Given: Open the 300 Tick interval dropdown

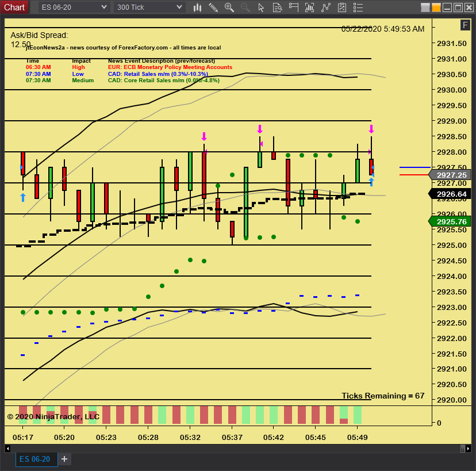Looking at the screenshot, I should click(x=149, y=7).
